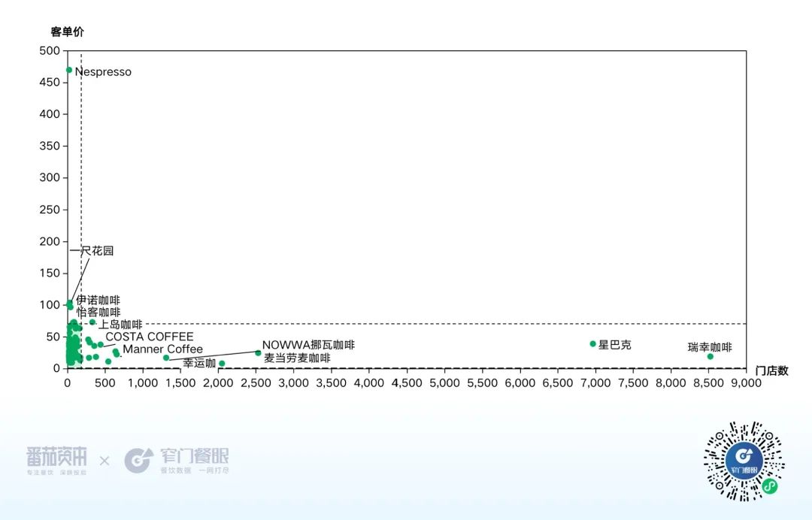Viewport: 812px width, 520px height.
Task: Select the "瑞幸咖啡" label
Action: coord(710,347)
